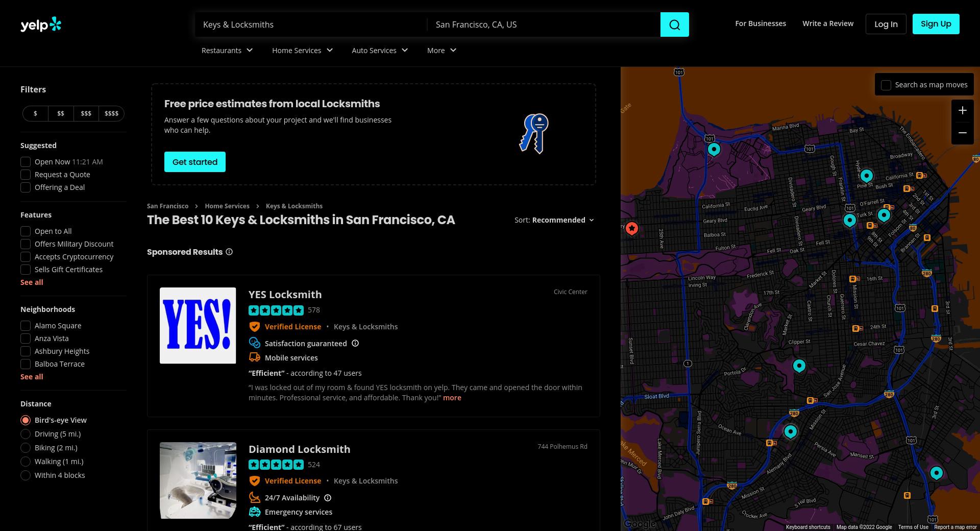The width and height of the screenshot is (980, 531).
Task: Check Request a Quote filter
Action: coord(26,175)
